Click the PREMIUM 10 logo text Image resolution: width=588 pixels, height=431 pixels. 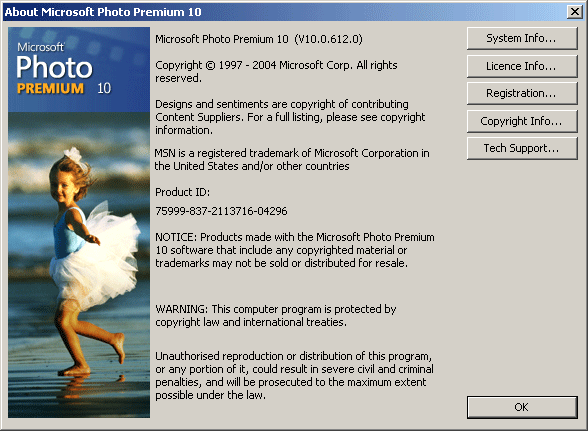(64, 89)
